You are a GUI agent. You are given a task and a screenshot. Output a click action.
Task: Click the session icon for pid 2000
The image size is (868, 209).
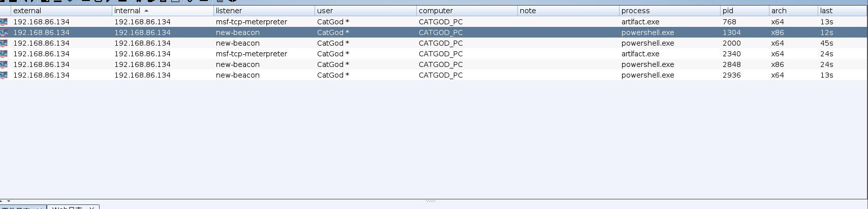pyautogui.click(x=4, y=43)
